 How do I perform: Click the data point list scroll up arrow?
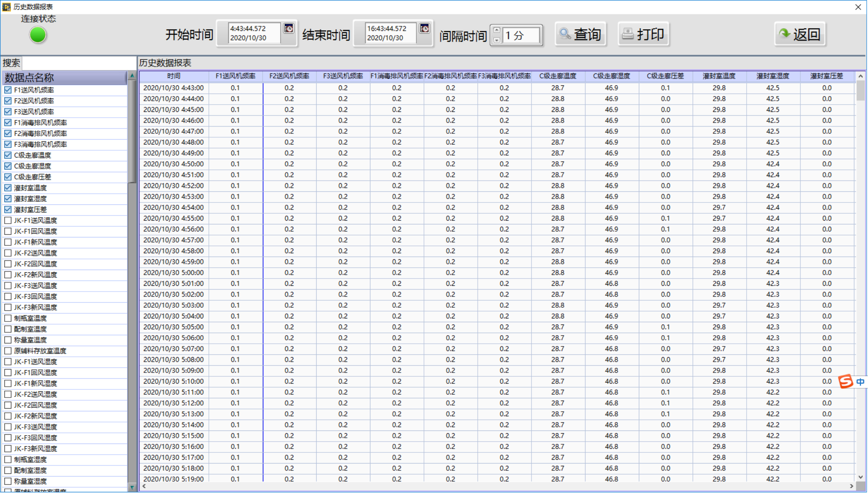pos(132,76)
